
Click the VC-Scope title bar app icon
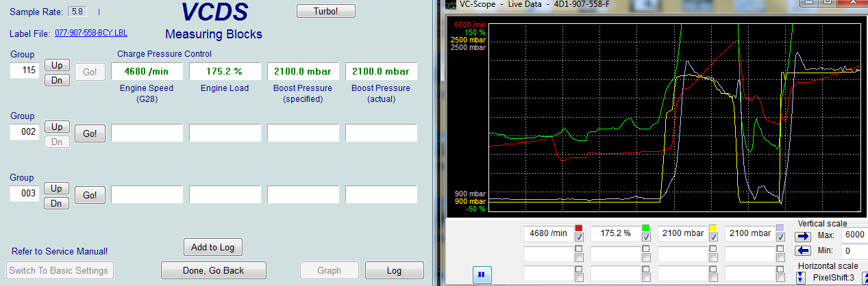[x=450, y=5]
